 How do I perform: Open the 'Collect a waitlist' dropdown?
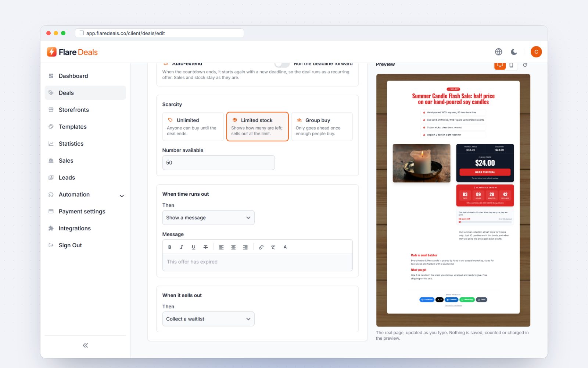tap(208, 319)
